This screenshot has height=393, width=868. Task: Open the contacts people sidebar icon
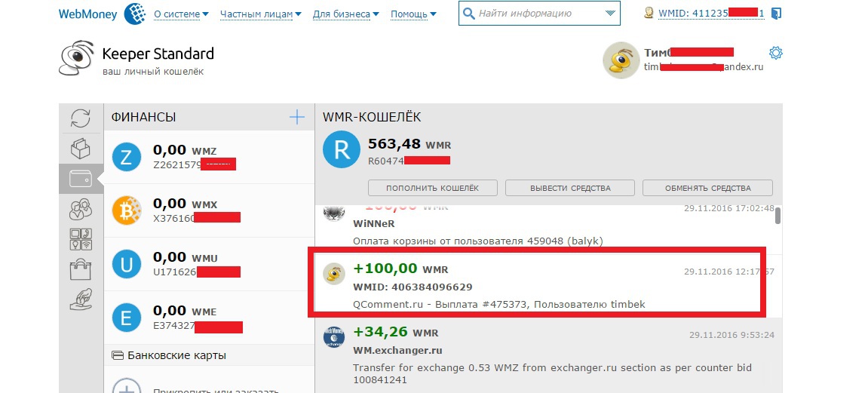81,209
